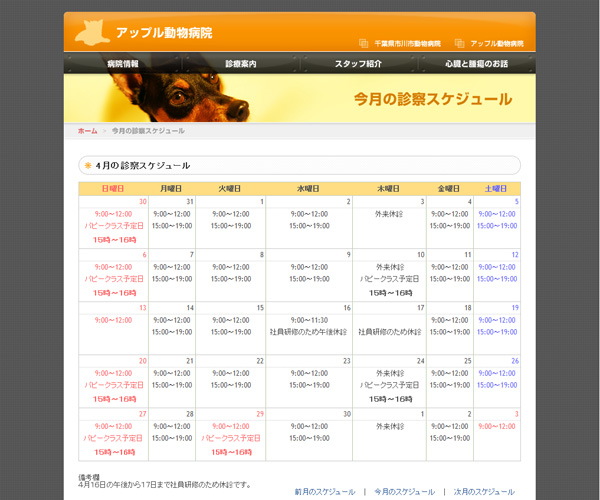Click date 30 in the first Sunday cell
This screenshot has height=500, width=600.
[143, 202]
